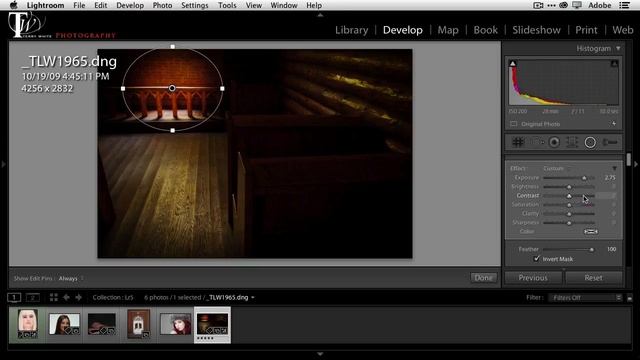The image size is (640, 360).
Task: Select the Adjustment Brush tool icon
Action: 610,142
